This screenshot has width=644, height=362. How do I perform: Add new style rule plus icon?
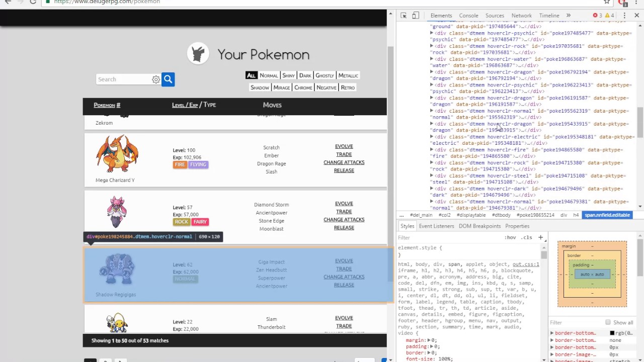540,237
